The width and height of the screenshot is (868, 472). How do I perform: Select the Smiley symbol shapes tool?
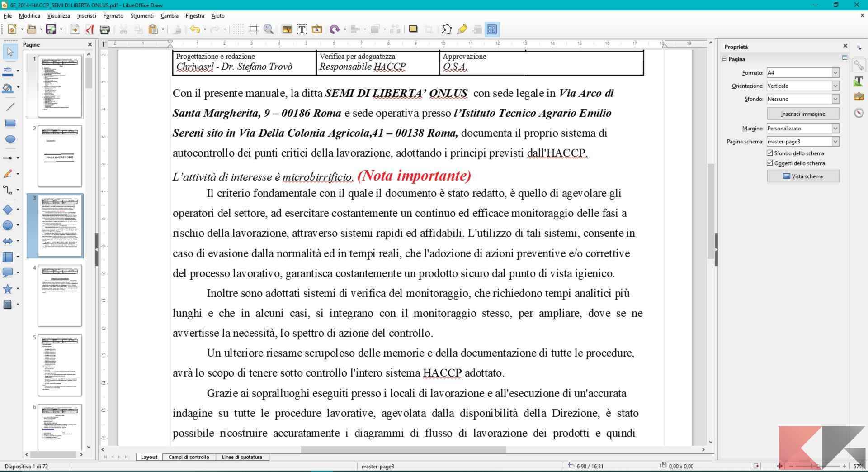coord(8,225)
